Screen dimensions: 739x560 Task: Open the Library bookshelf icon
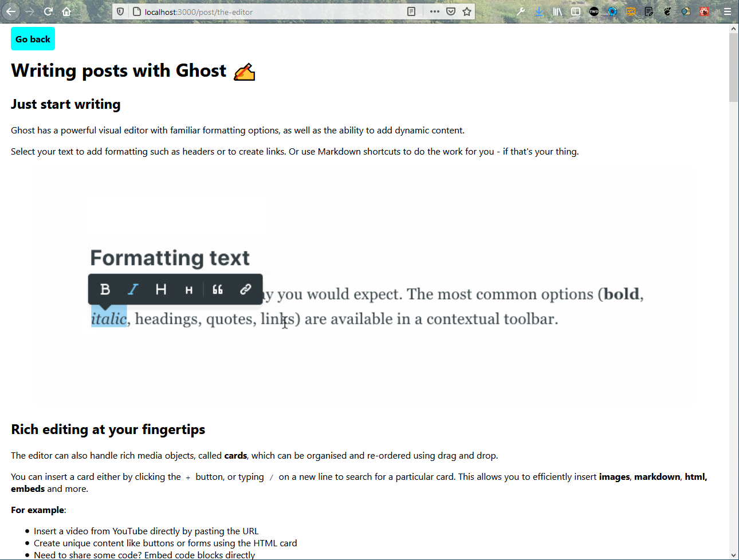pyautogui.click(x=557, y=11)
